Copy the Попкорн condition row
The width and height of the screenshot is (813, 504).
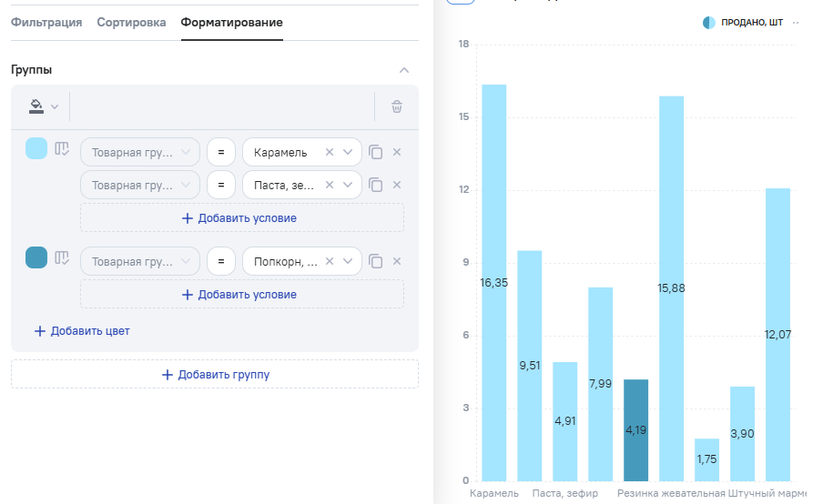click(376, 261)
